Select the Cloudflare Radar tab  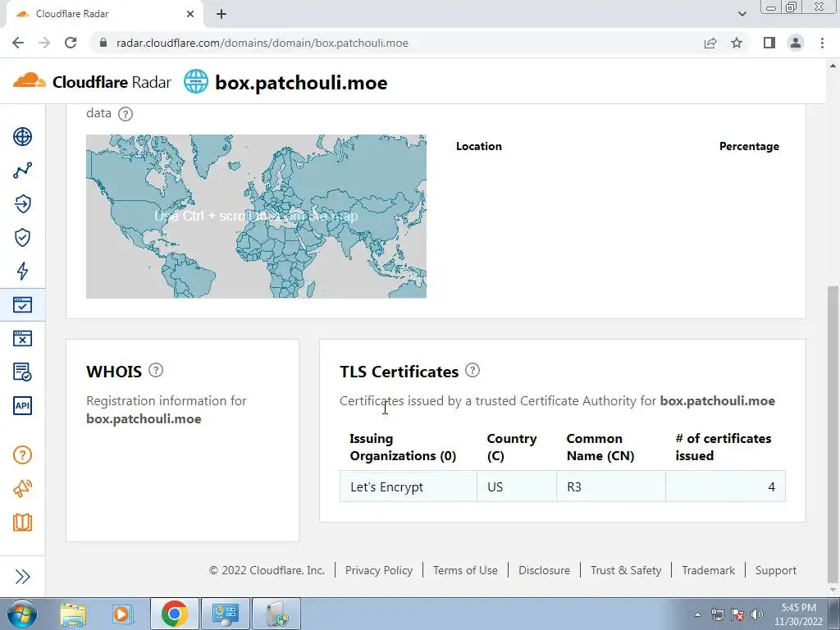click(104, 14)
